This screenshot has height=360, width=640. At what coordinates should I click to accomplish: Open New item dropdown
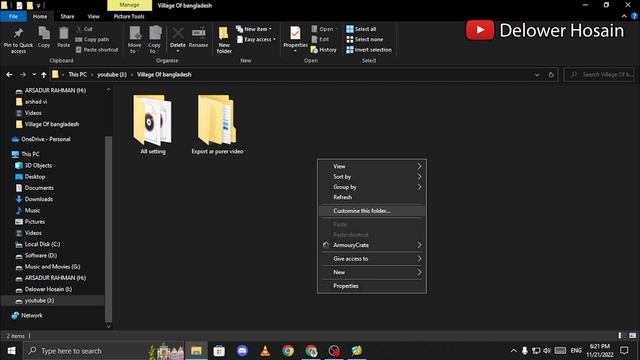tap(253, 29)
